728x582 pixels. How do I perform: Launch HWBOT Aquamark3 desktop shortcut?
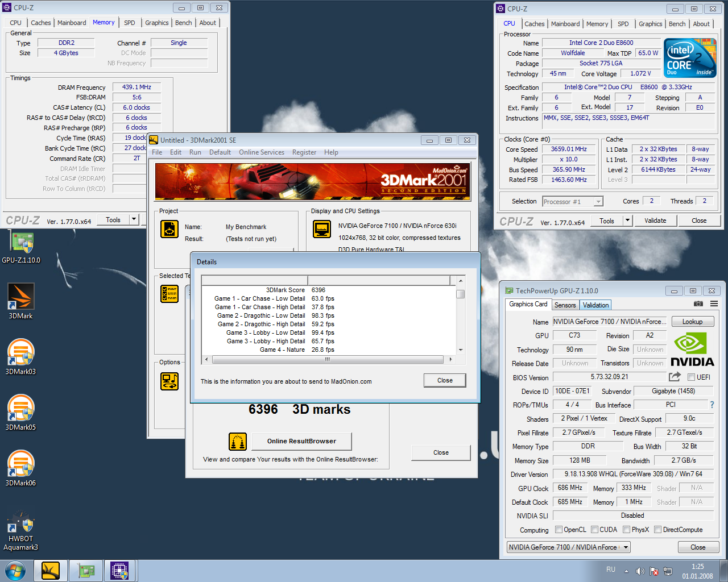click(21, 531)
